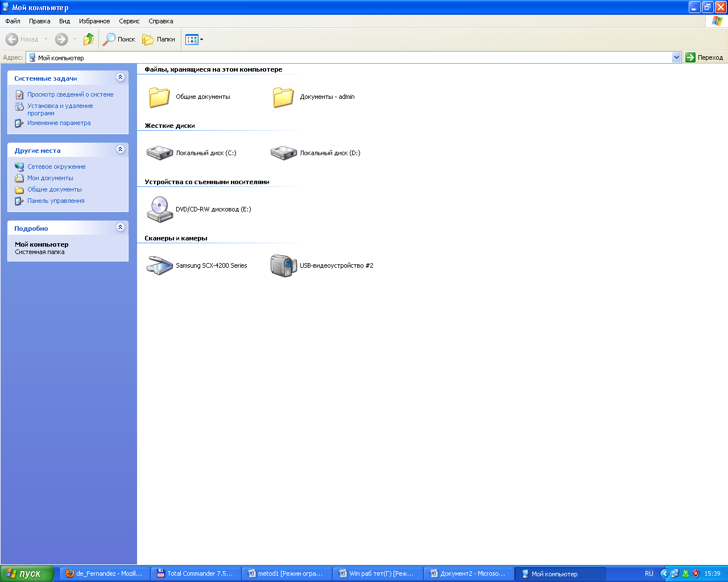Click the title bar computer icon
The image size is (728, 582).
click(x=6, y=7)
